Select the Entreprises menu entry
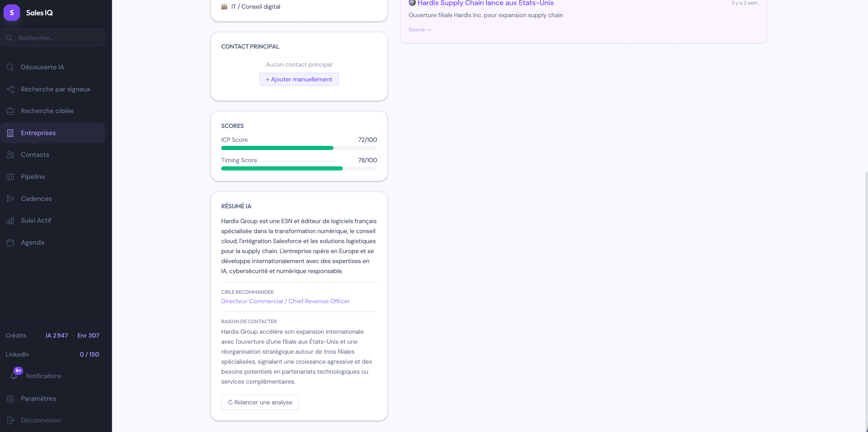This screenshot has height=432, width=868. tap(53, 133)
